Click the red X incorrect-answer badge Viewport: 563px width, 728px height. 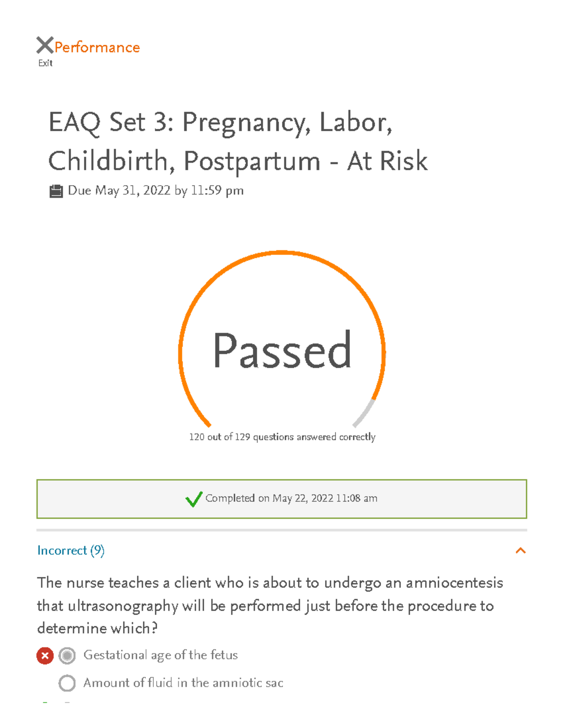(x=45, y=655)
